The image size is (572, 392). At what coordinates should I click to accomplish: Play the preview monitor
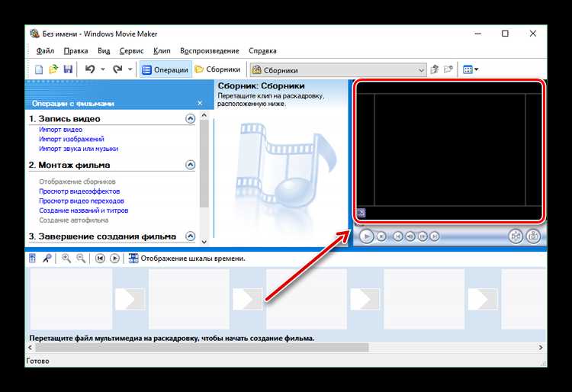coord(367,236)
